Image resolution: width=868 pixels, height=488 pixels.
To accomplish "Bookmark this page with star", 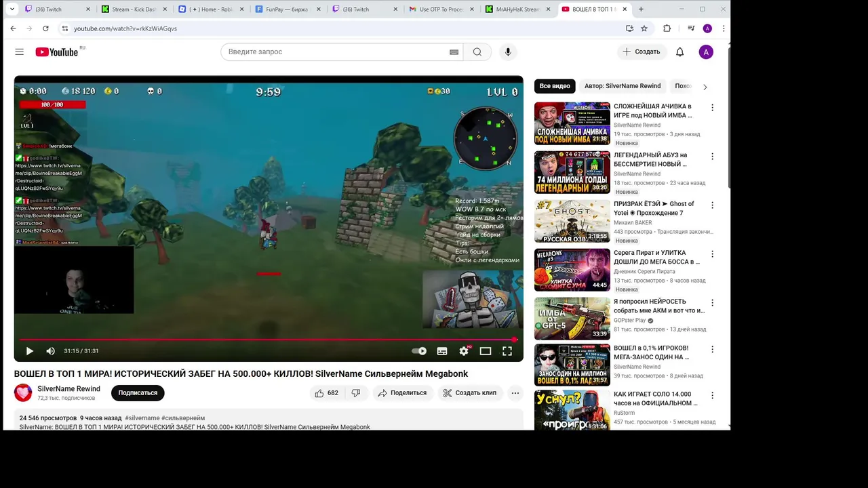I will (x=644, y=28).
